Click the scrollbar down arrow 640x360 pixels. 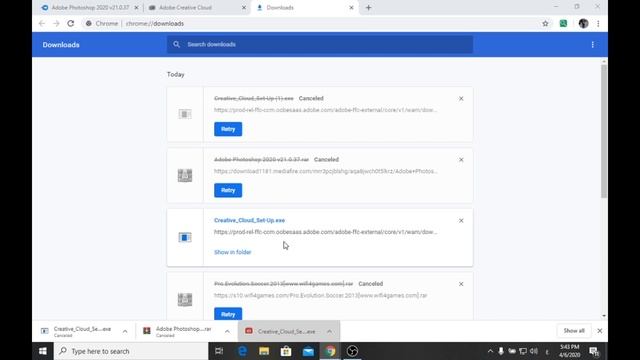604,316
